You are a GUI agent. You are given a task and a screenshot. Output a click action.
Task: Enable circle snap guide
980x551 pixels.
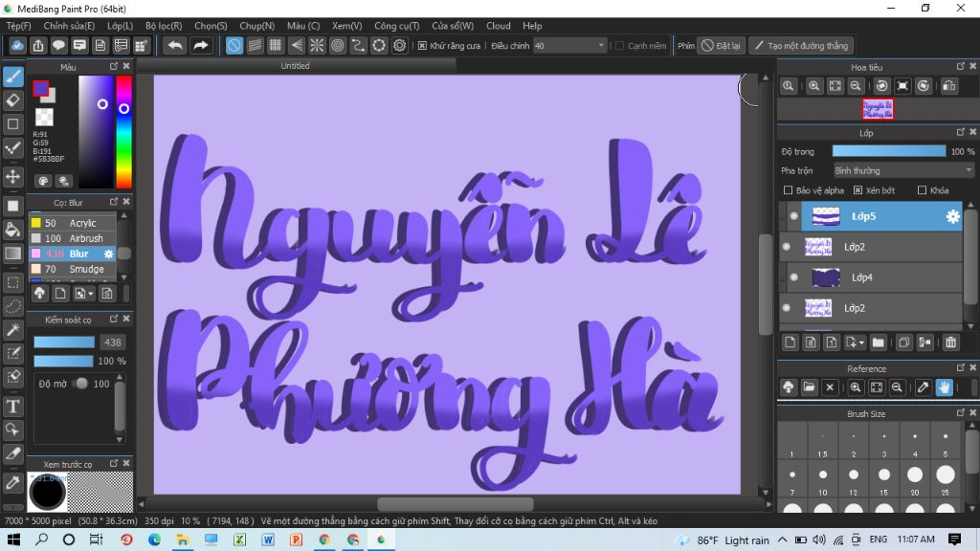[x=338, y=46]
